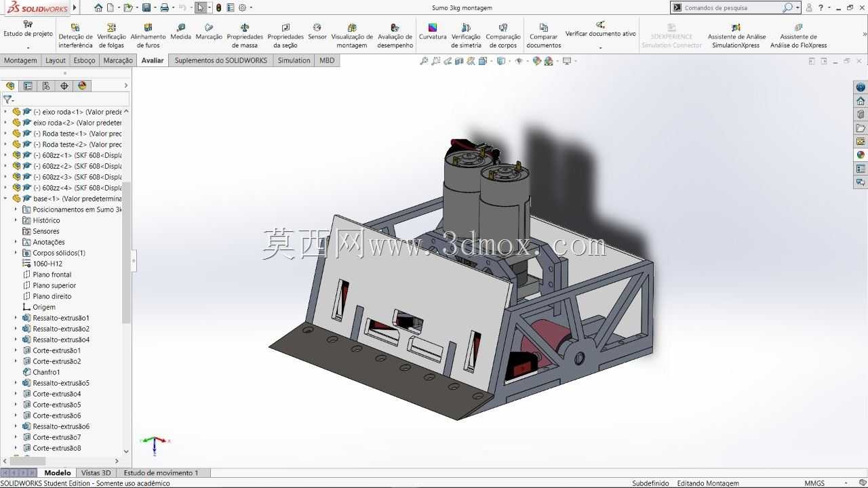Open Suplementos do SOLIDWORKS tab
Viewport: 868px width, 488px height.
pyautogui.click(x=221, y=60)
